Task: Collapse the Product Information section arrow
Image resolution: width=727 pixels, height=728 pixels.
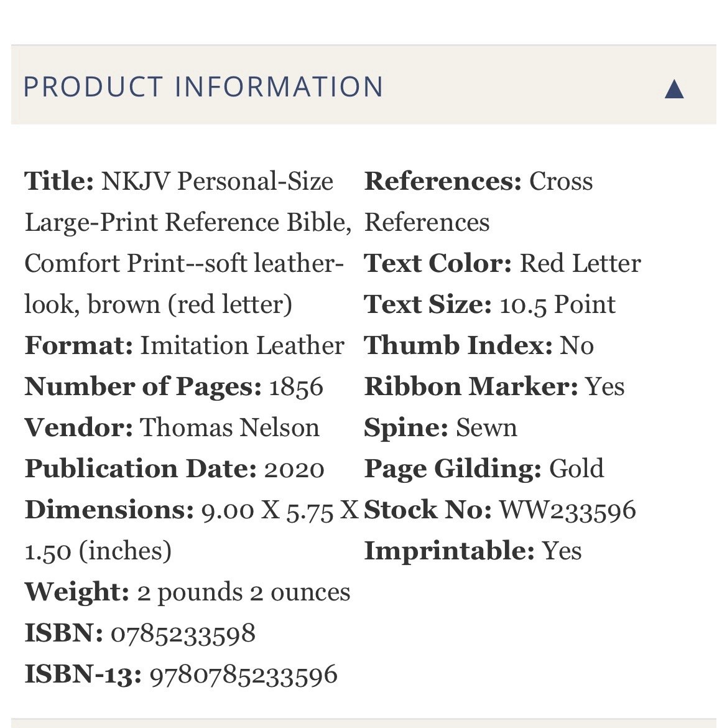Action: click(x=674, y=89)
